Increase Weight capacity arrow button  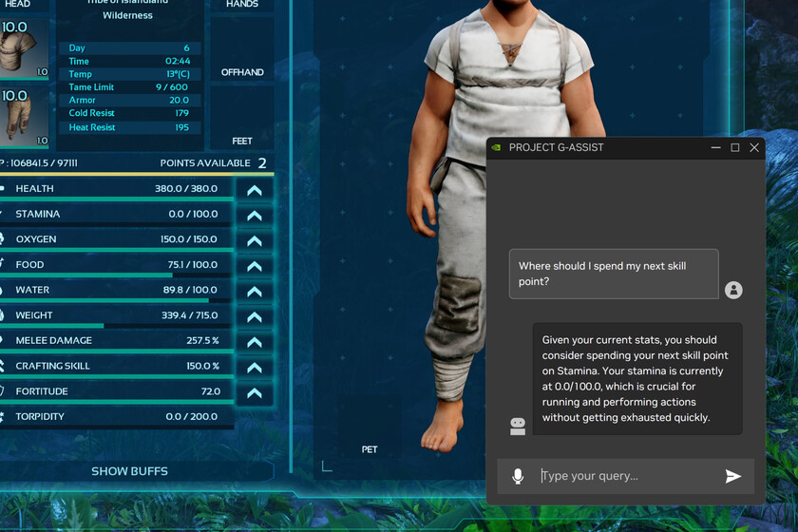(x=254, y=316)
